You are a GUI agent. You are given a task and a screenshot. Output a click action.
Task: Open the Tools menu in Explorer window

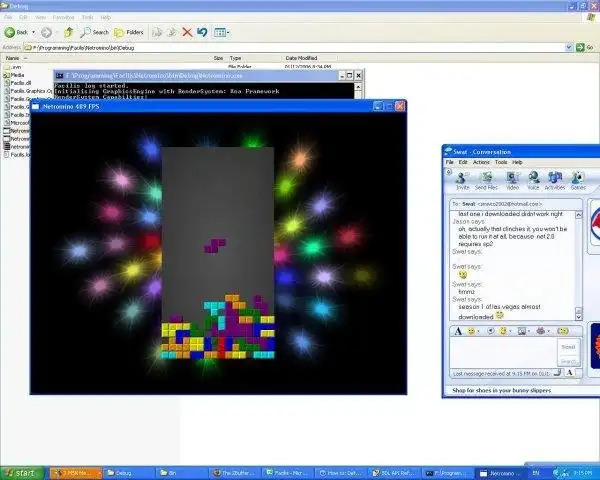coord(87,18)
